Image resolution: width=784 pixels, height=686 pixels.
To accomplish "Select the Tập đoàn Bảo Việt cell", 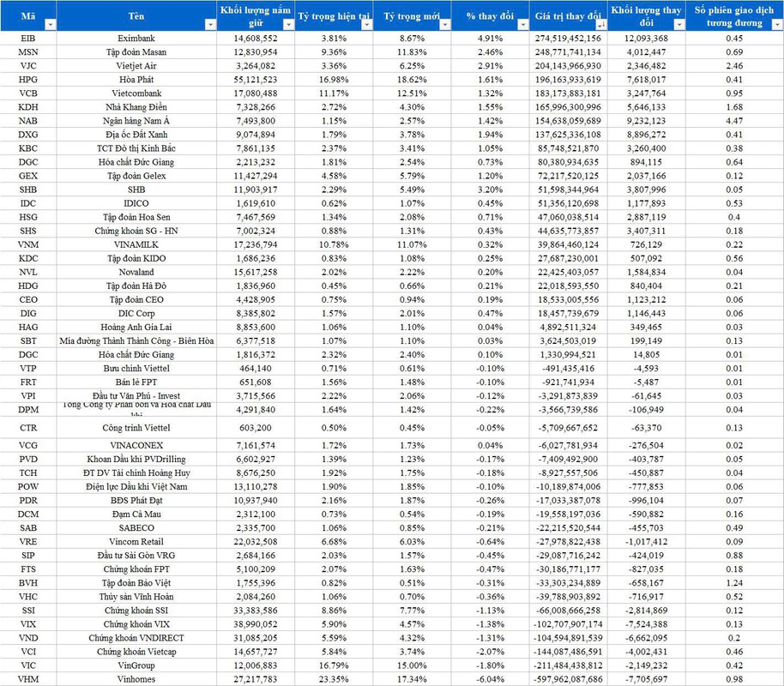I will point(136,583).
